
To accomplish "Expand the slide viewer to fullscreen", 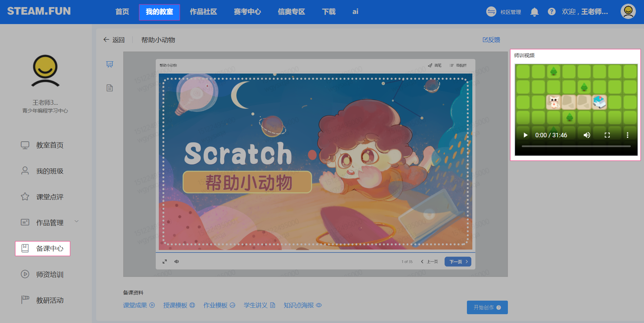I will (165, 262).
